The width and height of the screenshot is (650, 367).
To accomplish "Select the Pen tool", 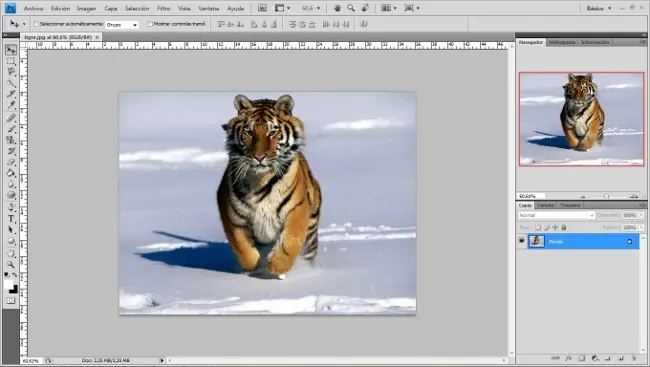I will (11, 207).
